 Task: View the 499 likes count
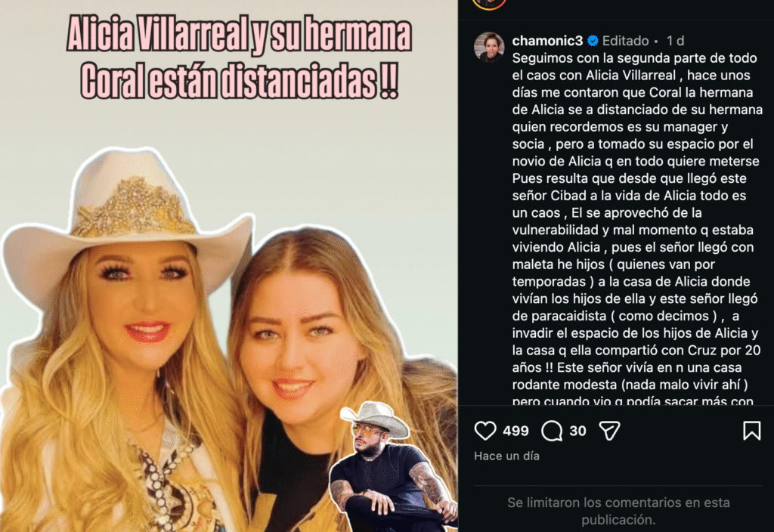(515, 431)
